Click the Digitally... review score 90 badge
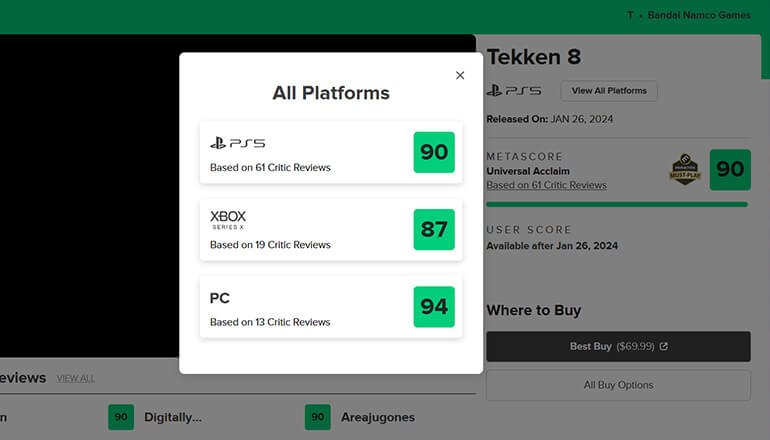Viewport: 770px width, 440px height. pos(121,417)
